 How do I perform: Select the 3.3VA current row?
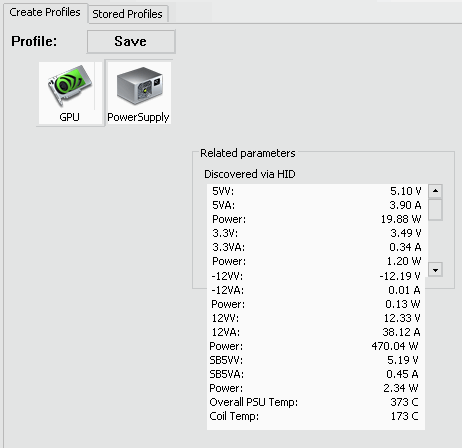[x=317, y=247]
